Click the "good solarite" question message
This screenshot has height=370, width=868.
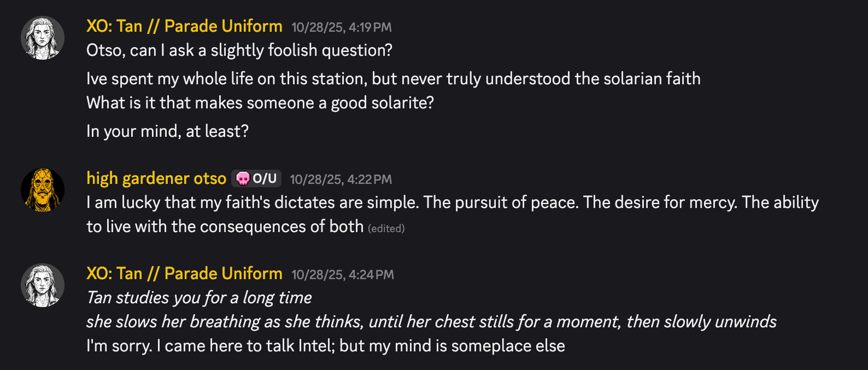click(260, 103)
